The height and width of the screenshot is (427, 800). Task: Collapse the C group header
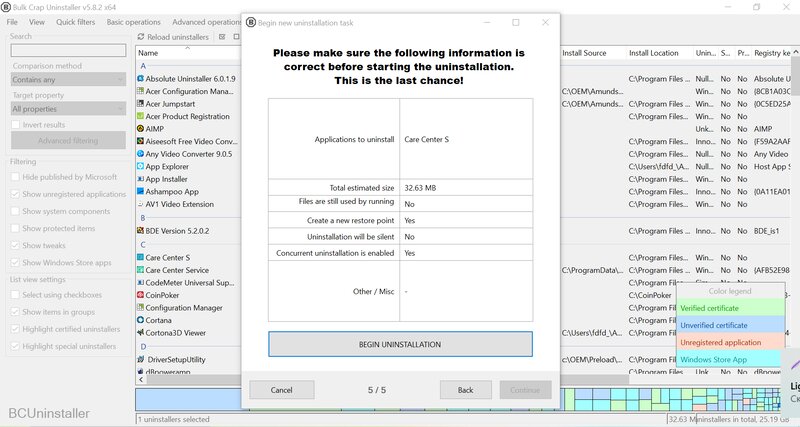[143, 244]
